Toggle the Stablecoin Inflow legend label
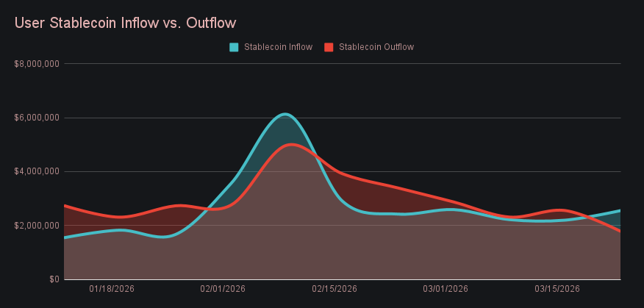The image size is (644, 308). [x=278, y=47]
